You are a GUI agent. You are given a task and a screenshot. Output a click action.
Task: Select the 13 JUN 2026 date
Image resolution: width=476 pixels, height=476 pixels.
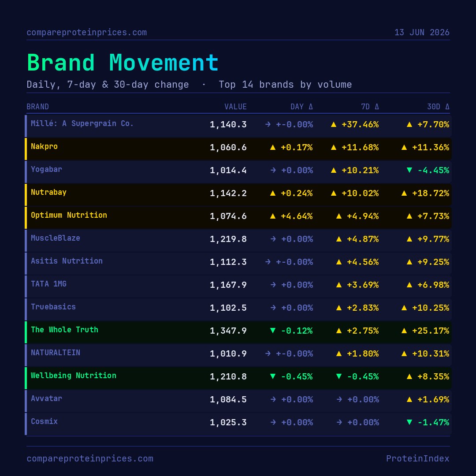click(422, 33)
